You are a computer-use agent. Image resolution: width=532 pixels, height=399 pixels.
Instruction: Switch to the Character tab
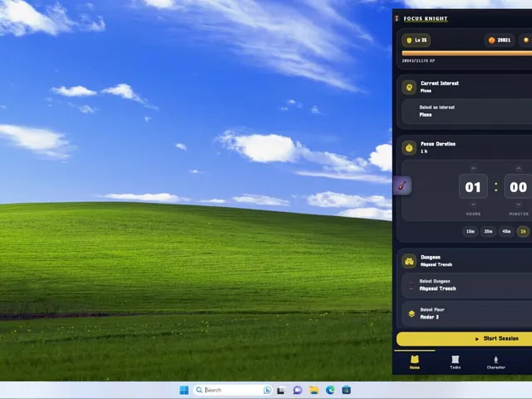click(495, 362)
